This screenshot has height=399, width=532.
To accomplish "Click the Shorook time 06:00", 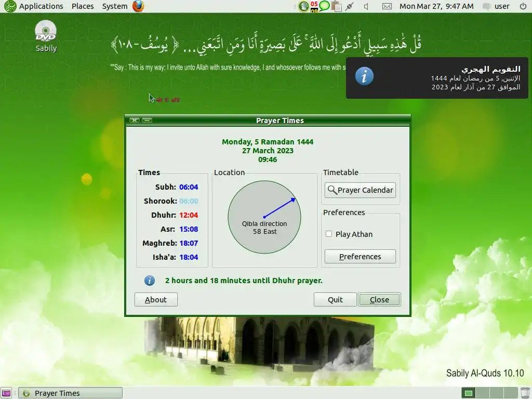I will 189,201.
